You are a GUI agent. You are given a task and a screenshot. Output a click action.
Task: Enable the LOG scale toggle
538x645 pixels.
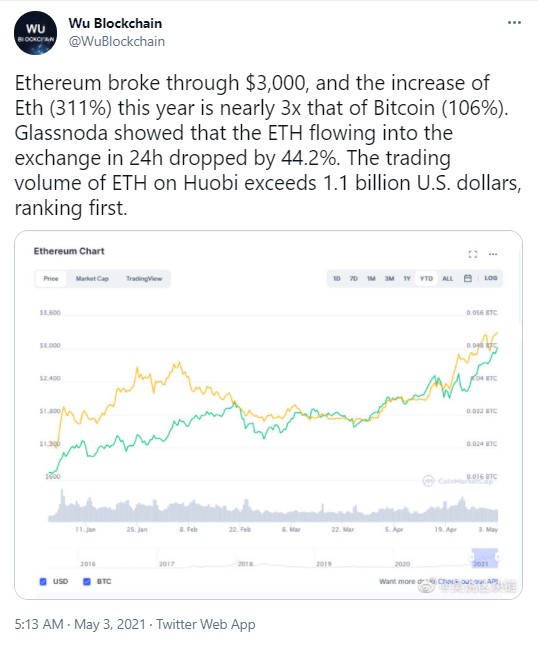pyautogui.click(x=491, y=278)
